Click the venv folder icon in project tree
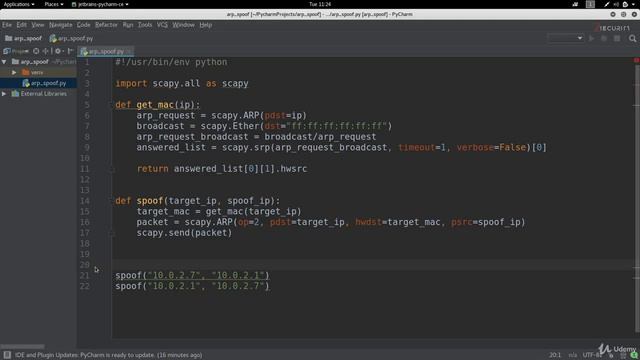The image size is (640, 360). tap(26, 72)
